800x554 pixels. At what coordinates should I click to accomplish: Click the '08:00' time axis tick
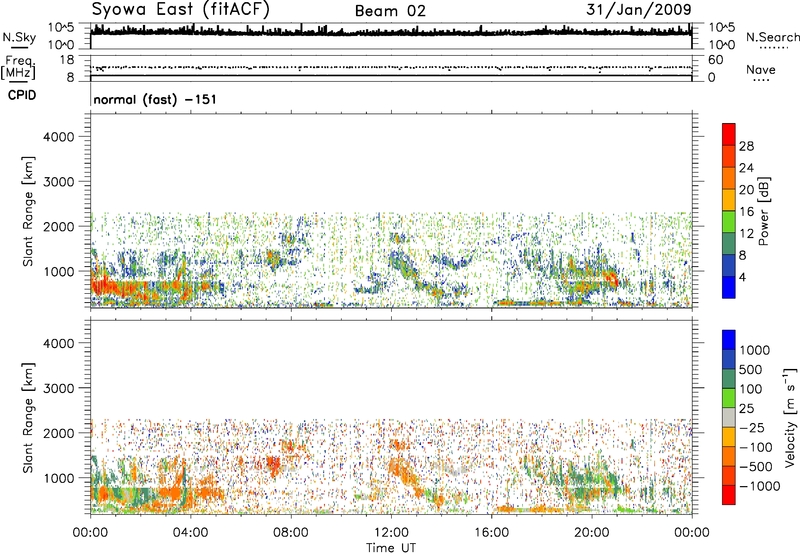pos(290,533)
